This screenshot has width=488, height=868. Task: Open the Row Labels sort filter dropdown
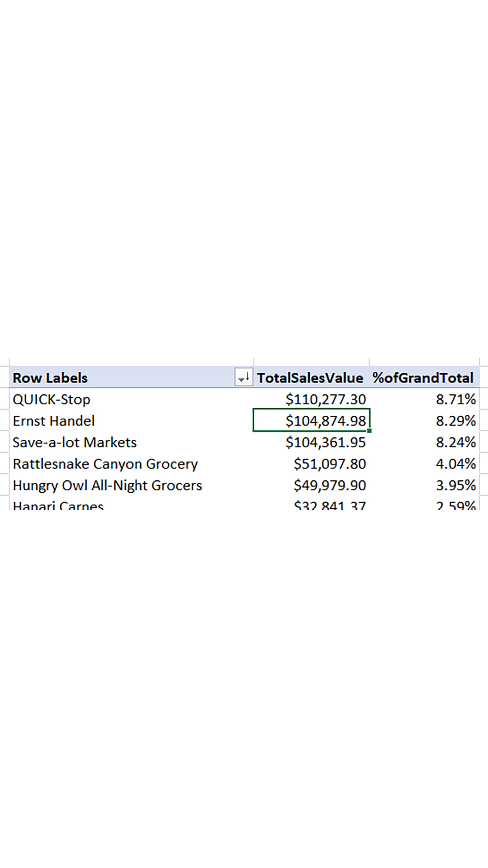(x=243, y=377)
